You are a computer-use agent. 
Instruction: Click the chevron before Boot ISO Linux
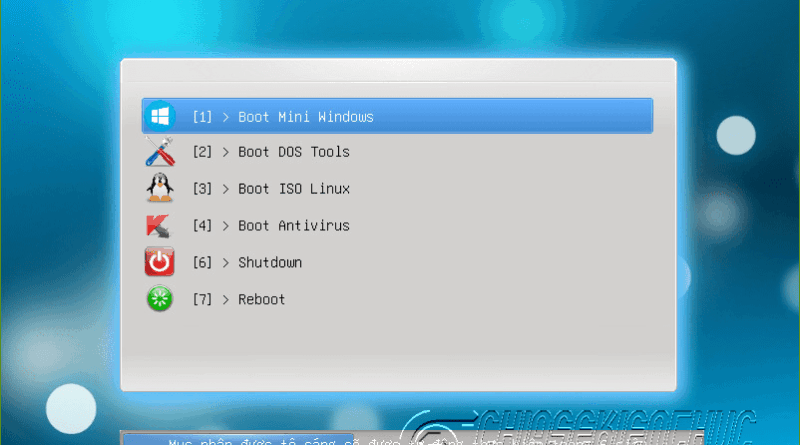tap(226, 189)
